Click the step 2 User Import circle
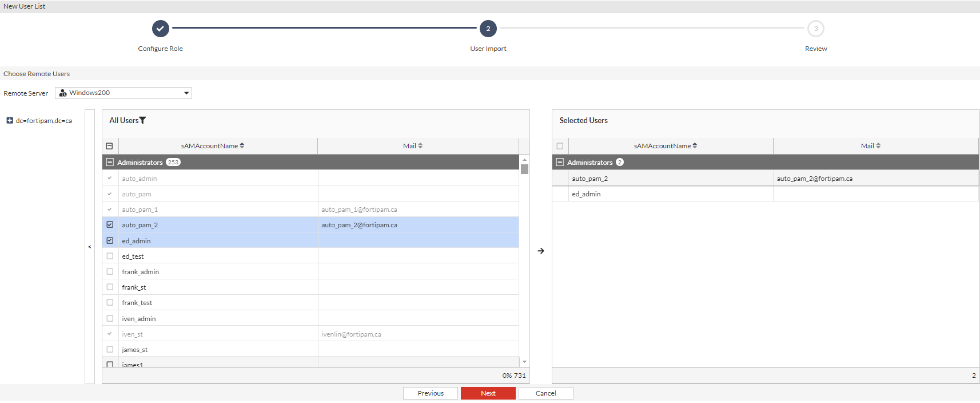This screenshot has width=980, height=403. point(488,28)
